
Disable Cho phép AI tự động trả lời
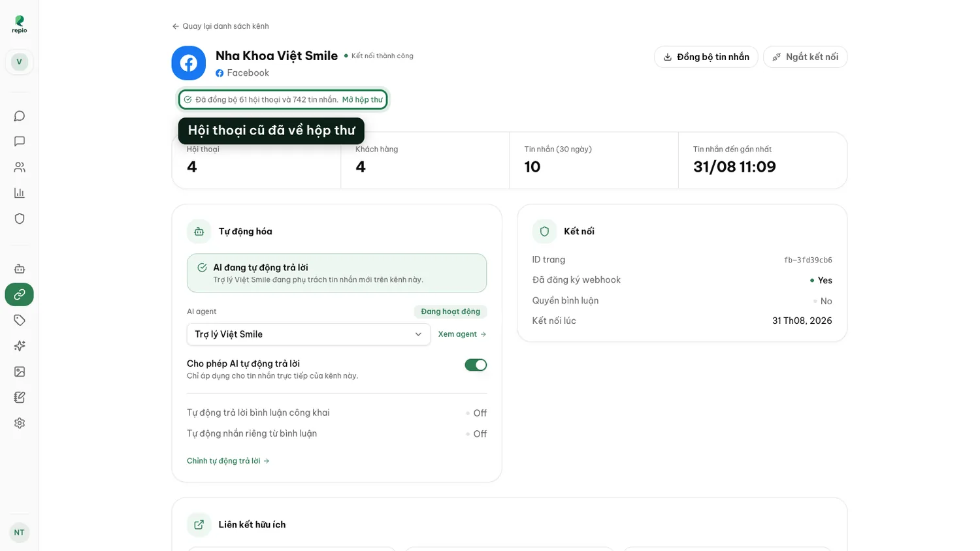tap(476, 365)
